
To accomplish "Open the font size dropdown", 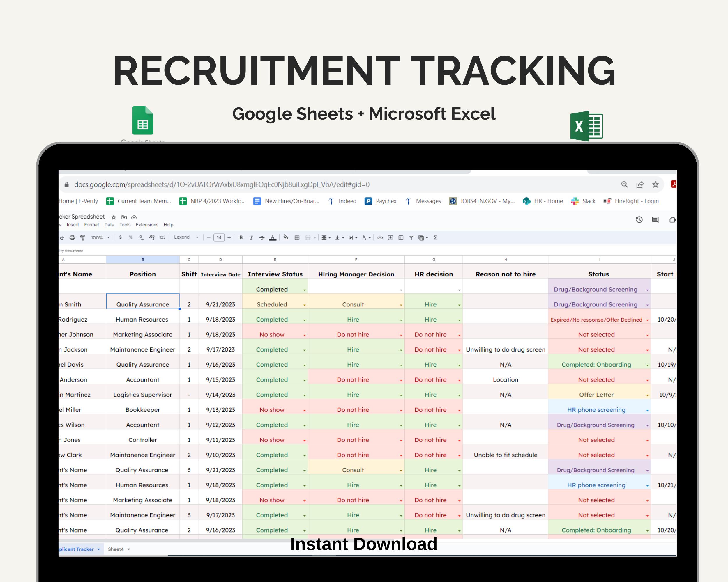I will [x=219, y=237].
